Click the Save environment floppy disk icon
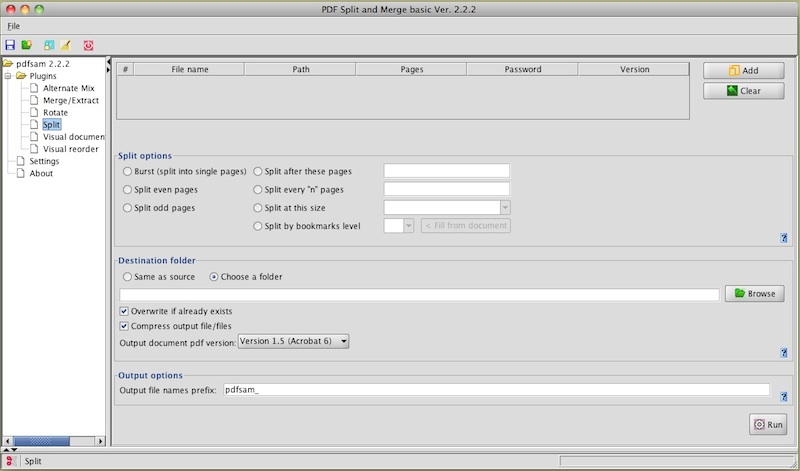Screen dimensions: 800x471 click(x=10, y=45)
